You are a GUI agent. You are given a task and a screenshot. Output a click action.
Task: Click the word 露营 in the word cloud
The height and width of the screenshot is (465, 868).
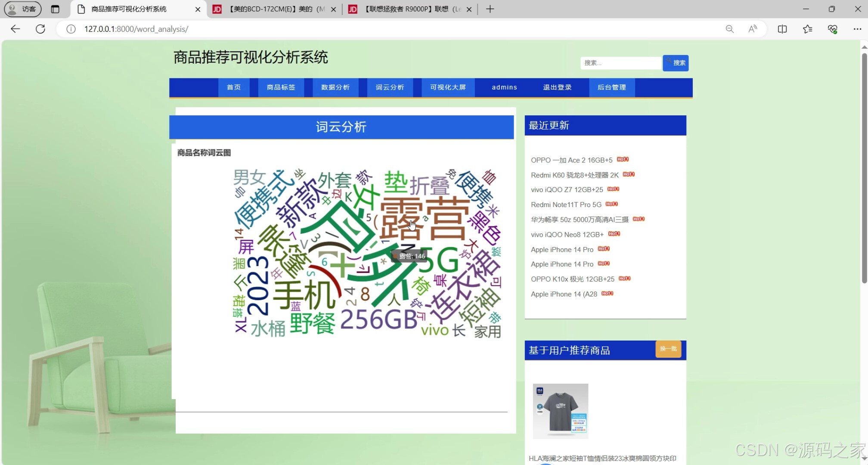click(424, 219)
